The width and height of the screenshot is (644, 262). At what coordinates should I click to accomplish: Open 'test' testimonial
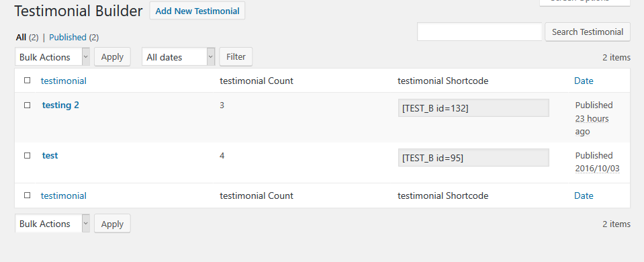[50, 156]
